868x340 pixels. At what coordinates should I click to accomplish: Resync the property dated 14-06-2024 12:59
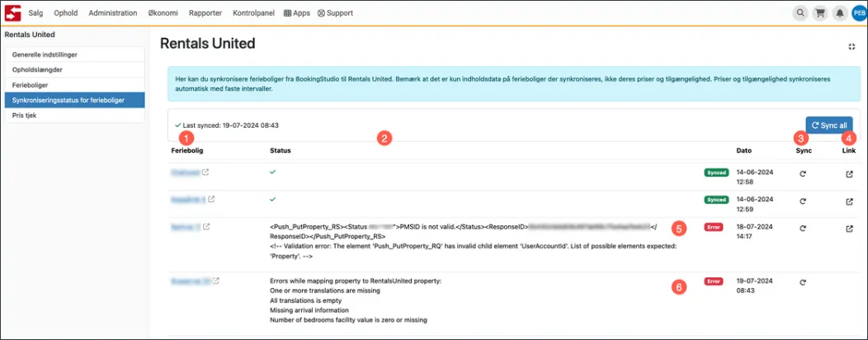pyautogui.click(x=803, y=201)
